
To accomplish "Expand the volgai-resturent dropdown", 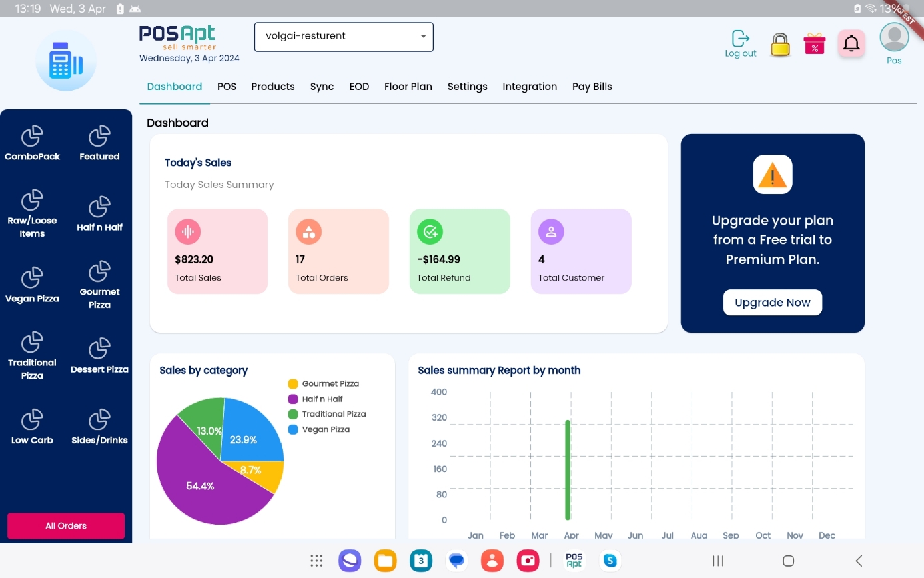I will [422, 37].
